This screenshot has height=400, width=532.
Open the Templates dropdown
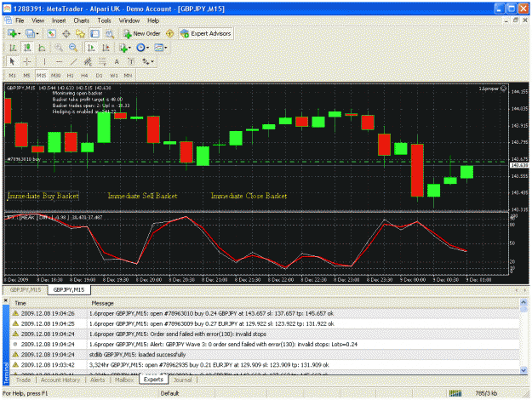pyautogui.click(x=161, y=48)
